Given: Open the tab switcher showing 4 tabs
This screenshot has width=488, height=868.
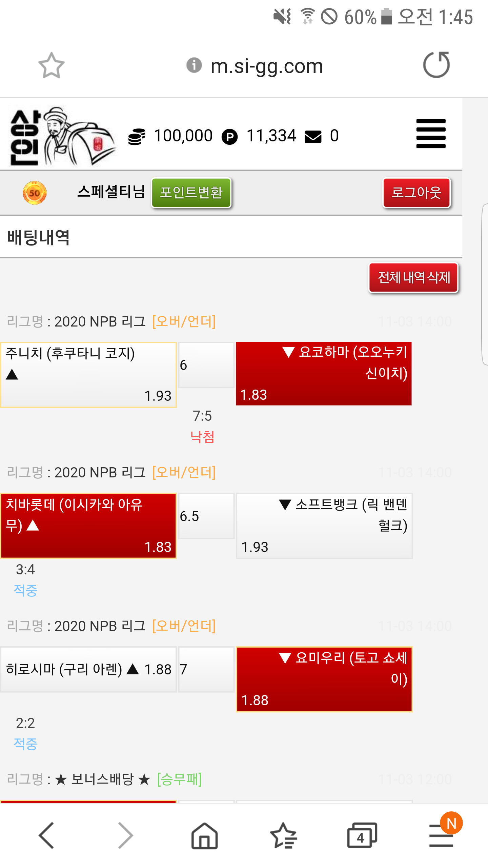Looking at the screenshot, I should coord(362,835).
